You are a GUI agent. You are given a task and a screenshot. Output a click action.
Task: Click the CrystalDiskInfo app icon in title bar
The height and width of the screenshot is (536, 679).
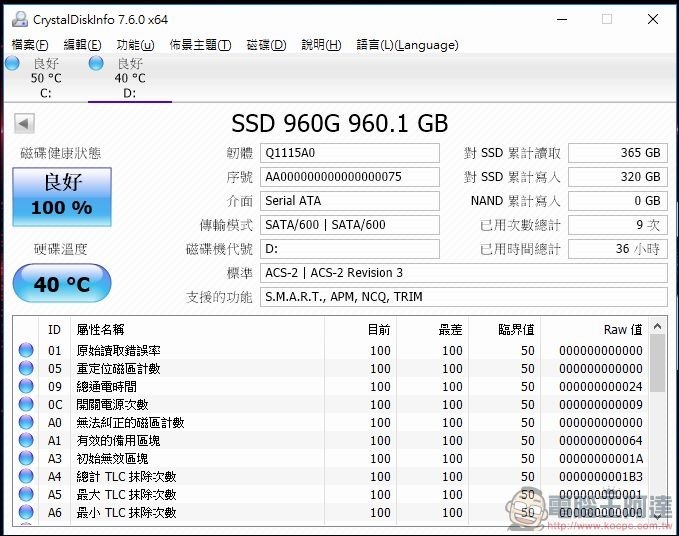click(x=20, y=19)
